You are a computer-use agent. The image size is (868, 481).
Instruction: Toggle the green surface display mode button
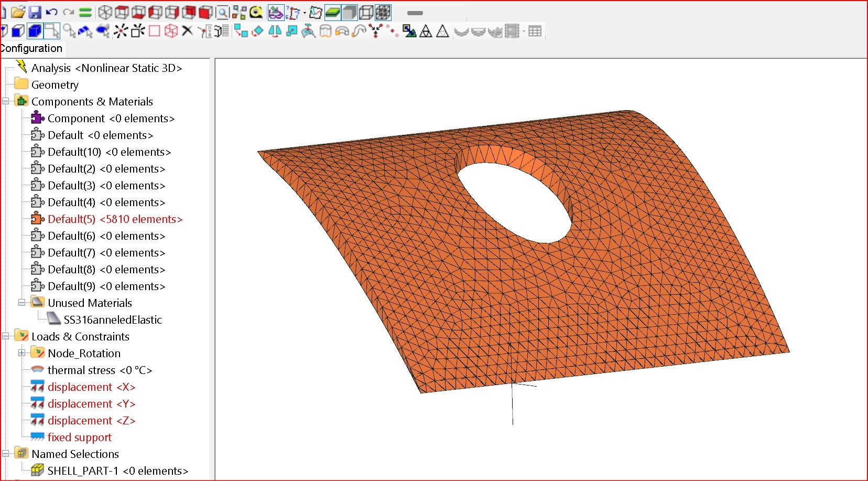tap(332, 13)
